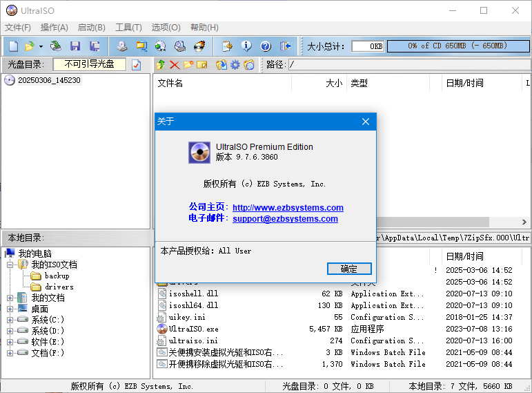Open the 文件(F) menu
The height and width of the screenshot is (393, 532).
click(18, 28)
